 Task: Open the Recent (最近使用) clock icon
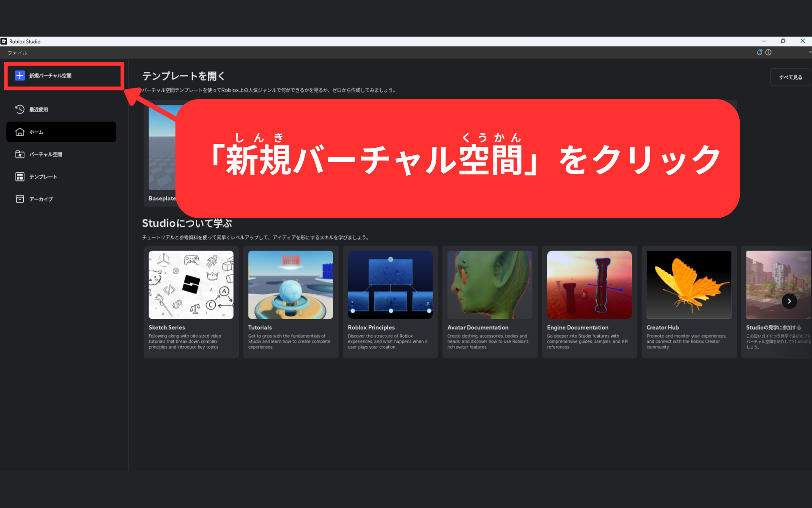coord(20,109)
